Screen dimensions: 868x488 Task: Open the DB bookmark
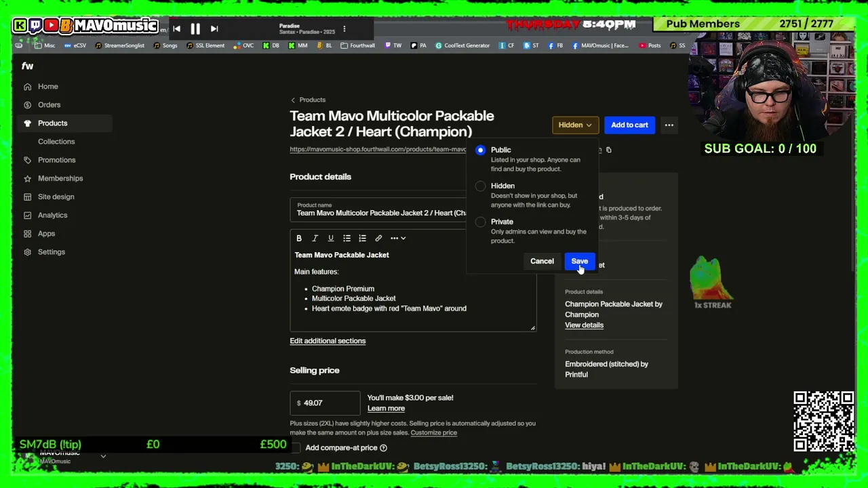point(271,45)
